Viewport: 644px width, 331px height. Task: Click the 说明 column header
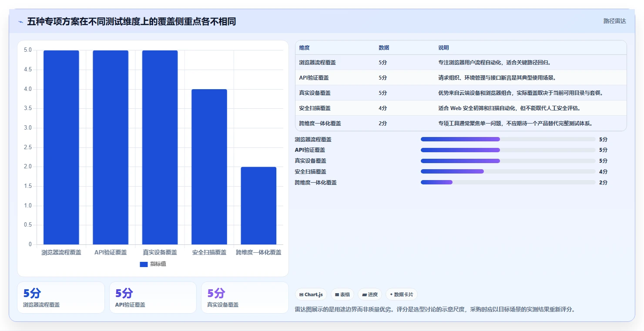(x=443, y=48)
